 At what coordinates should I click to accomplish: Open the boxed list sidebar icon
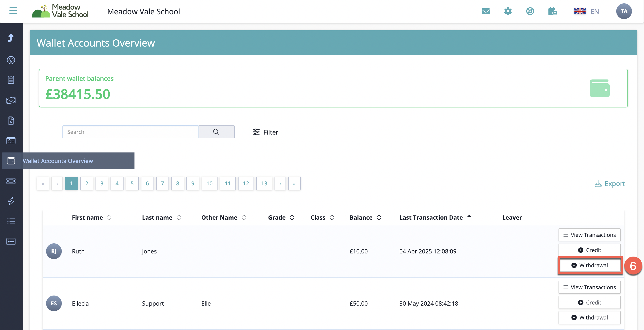point(11,241)
